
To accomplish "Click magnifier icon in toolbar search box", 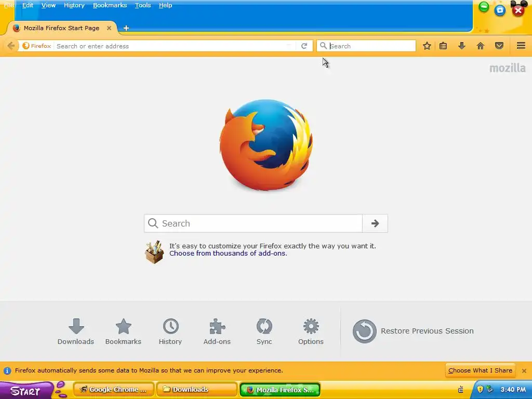I will [323, 46].
